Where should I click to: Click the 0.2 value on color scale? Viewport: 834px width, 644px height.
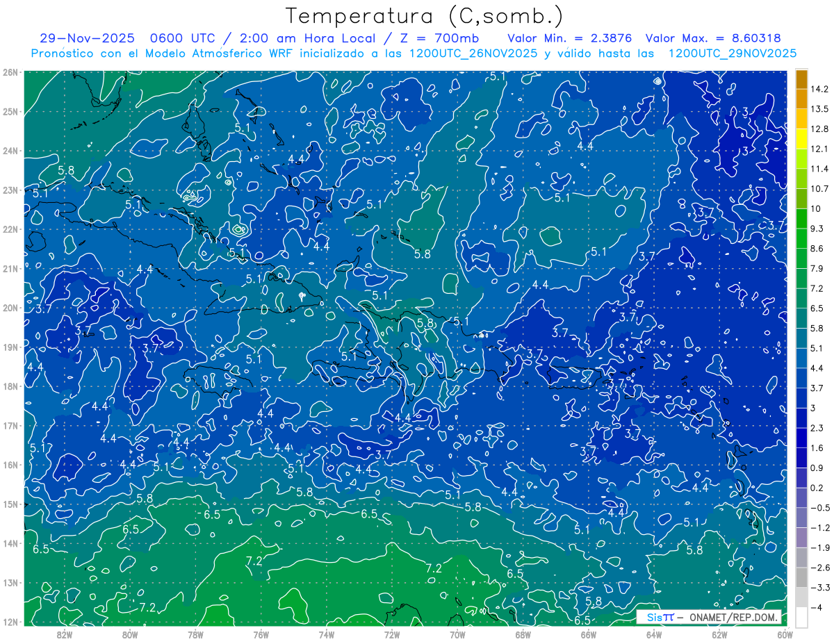tap(817, 488)
